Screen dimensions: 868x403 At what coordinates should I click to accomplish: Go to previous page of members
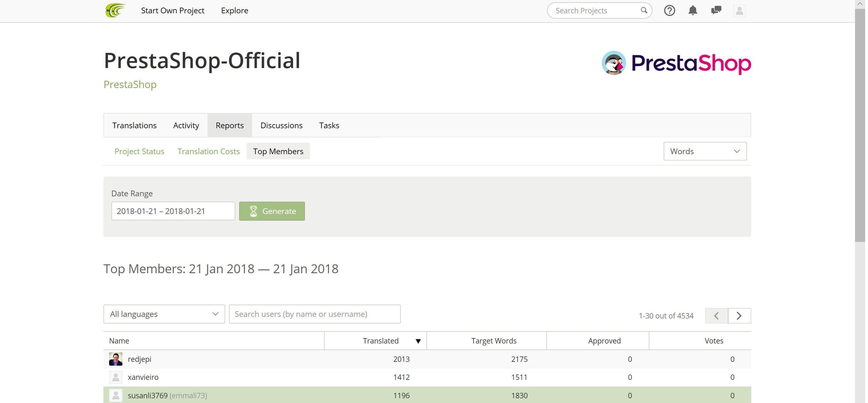(x=716, y=316)
